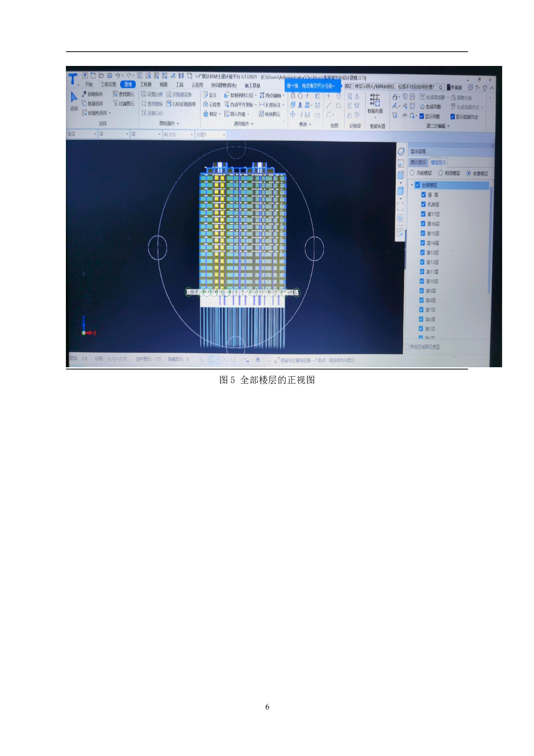Click the orbit rotate view icon
534x756 pixels.
click(x=401, y=152)
